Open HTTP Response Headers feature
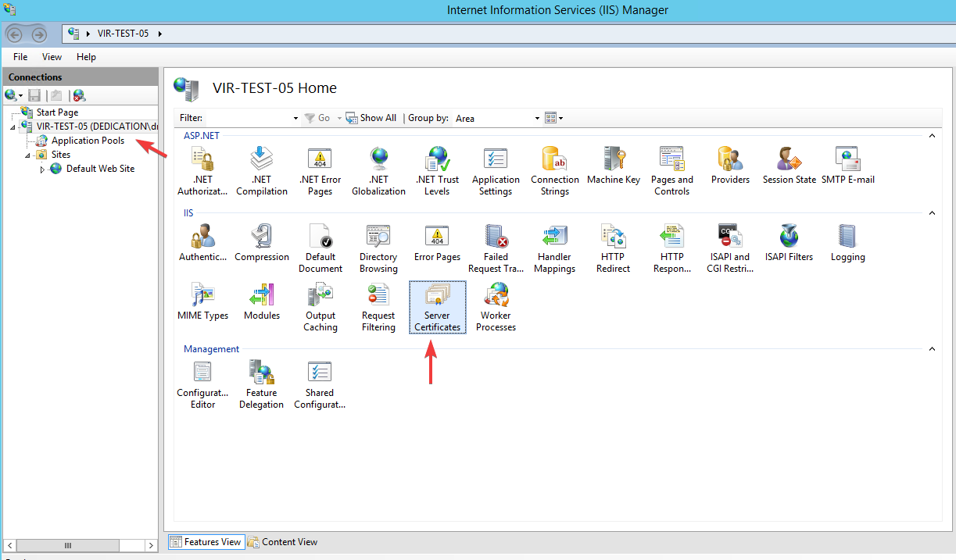This screenshot has height=560, width=956. coord(672,249)
